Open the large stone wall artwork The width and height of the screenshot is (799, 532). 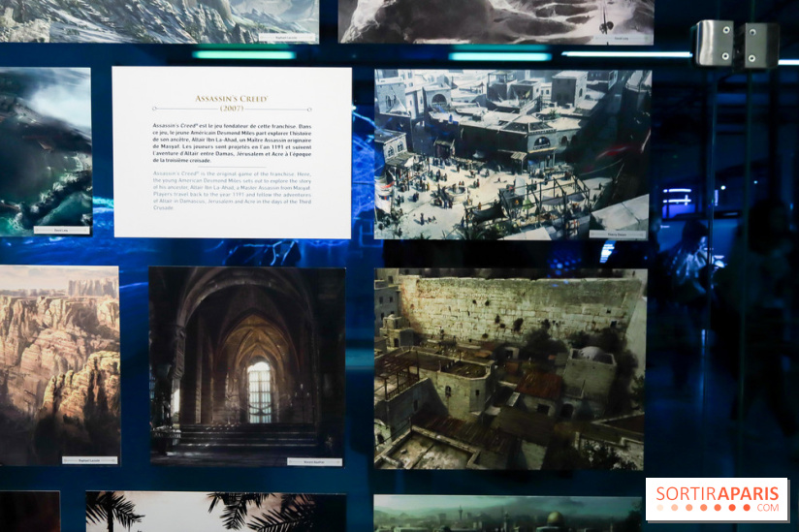click(x=510, y=369)
